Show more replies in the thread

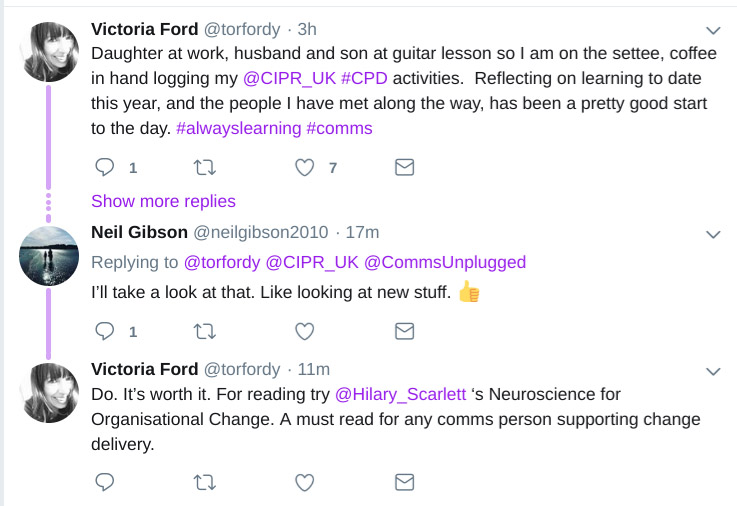click(163, 201)
